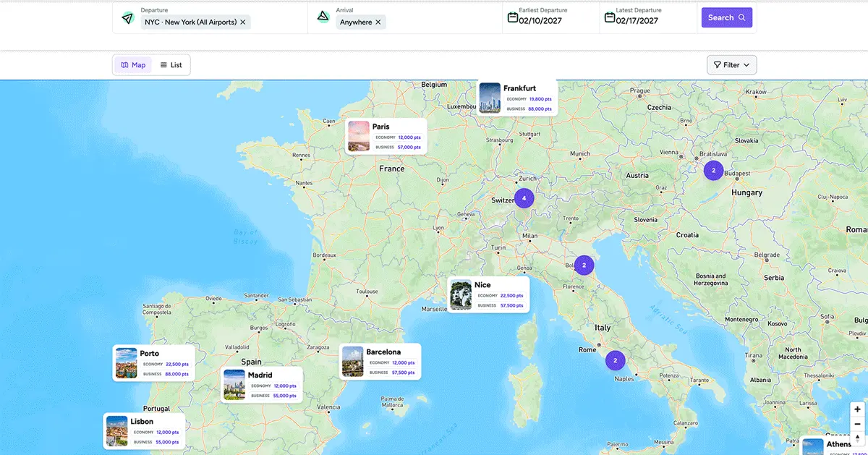This screenshot has height=455, width=868.
Task: Click Paris economy 12,000 pts price
Action: click(409, 137)
